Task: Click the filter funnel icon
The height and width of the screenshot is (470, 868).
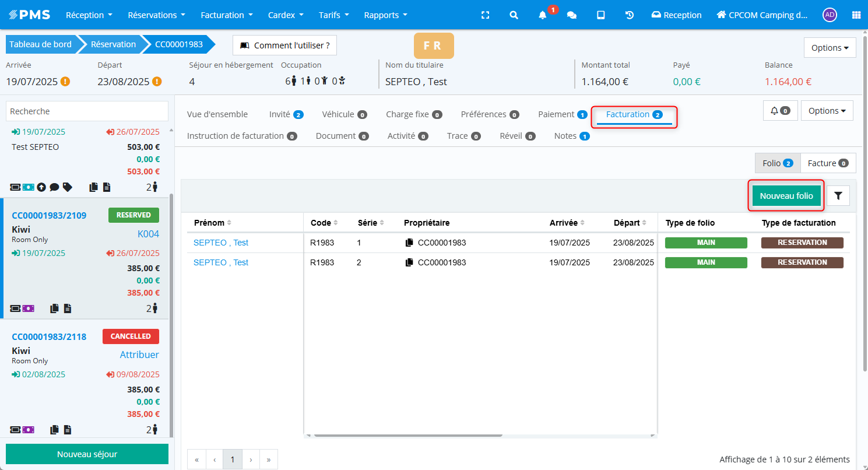Action: point(838,196)
